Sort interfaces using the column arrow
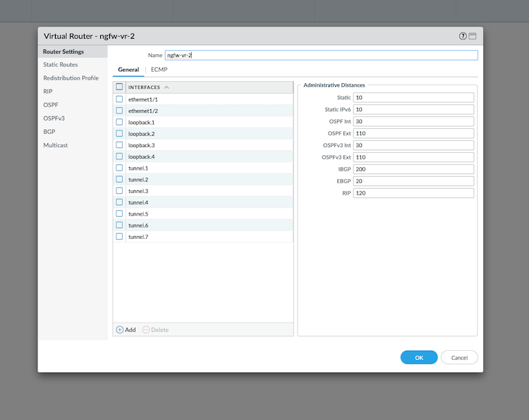The image size is (529, 420). (166, 87)
